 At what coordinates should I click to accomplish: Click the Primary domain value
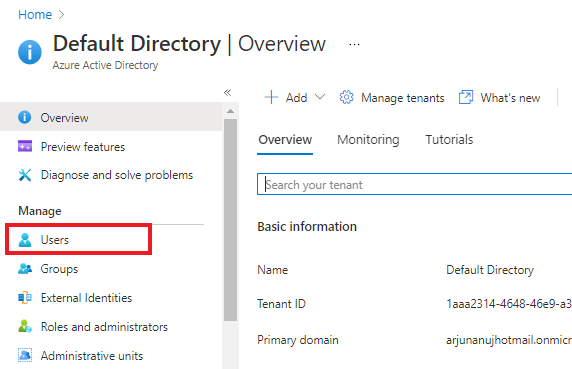509,340
